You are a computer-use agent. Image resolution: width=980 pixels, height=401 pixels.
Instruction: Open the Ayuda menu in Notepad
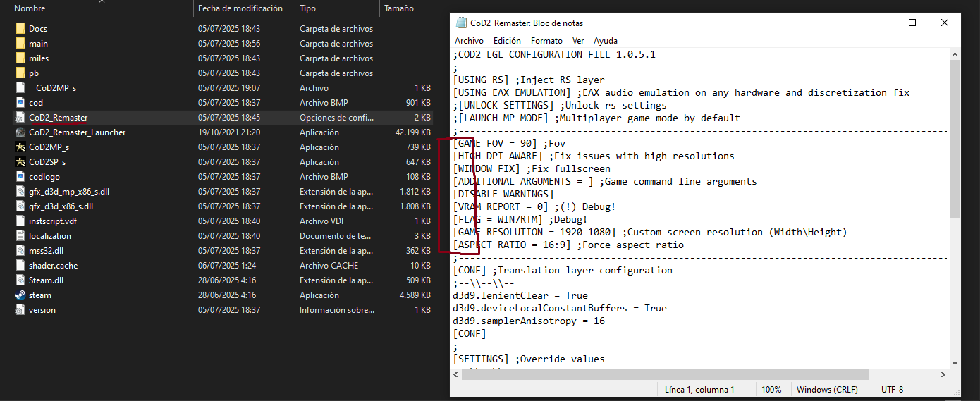click(x=605, y=41)
